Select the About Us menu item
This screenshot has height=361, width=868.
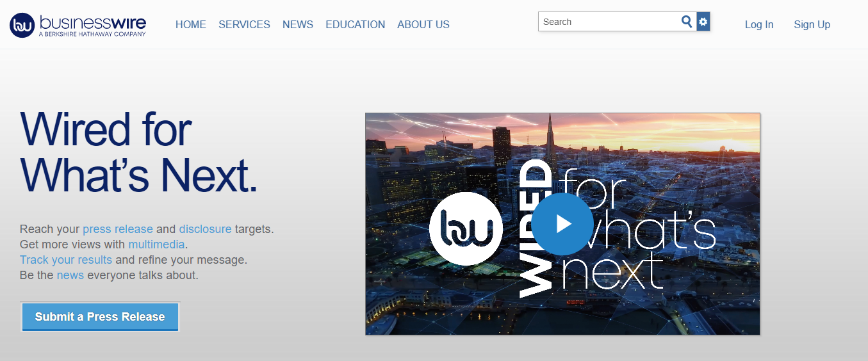point(423,25)
